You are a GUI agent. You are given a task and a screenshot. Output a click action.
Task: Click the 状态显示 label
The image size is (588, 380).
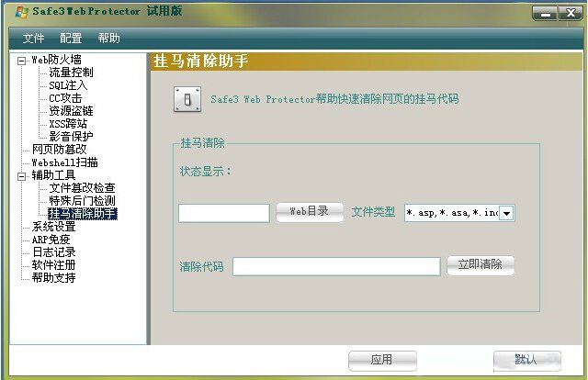click(206, 172)
